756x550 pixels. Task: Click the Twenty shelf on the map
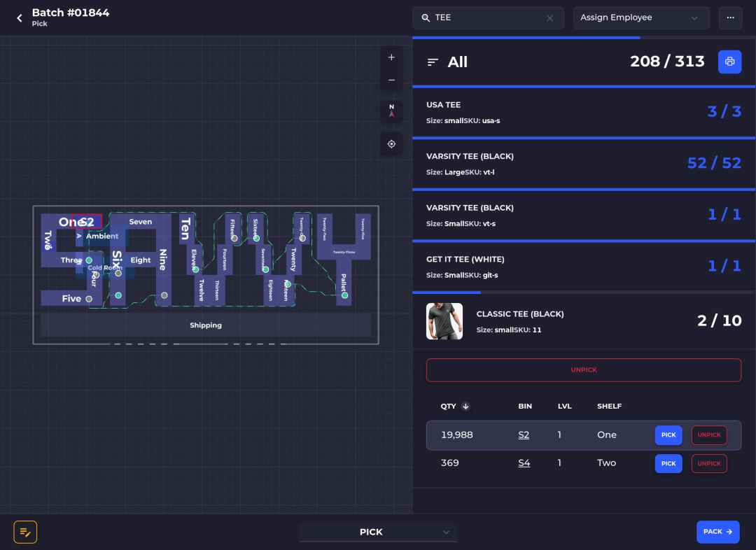pos(293,259)
